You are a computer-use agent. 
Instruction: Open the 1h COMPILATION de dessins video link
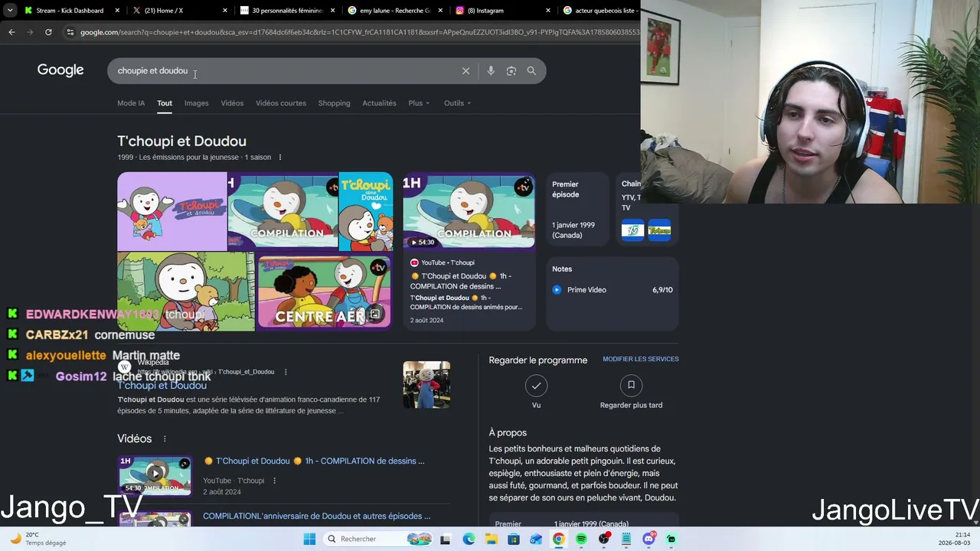pos(314,461)
